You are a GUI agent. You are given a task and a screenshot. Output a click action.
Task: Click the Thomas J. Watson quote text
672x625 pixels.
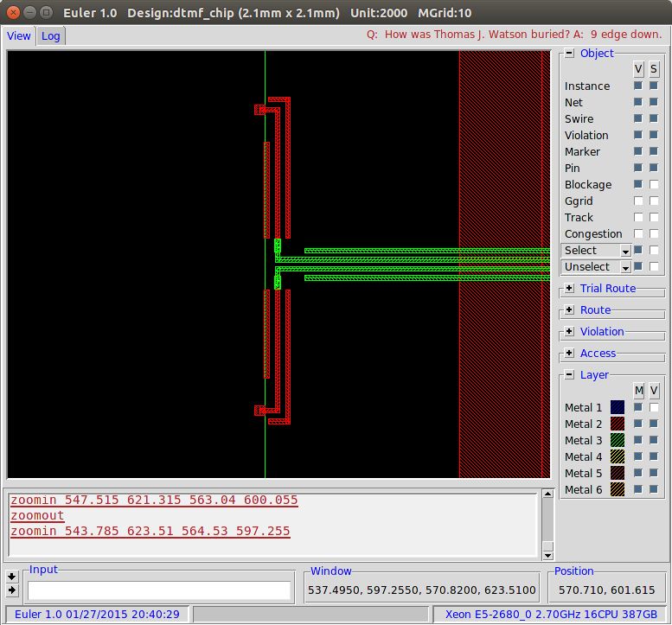[x=515, y=35]
